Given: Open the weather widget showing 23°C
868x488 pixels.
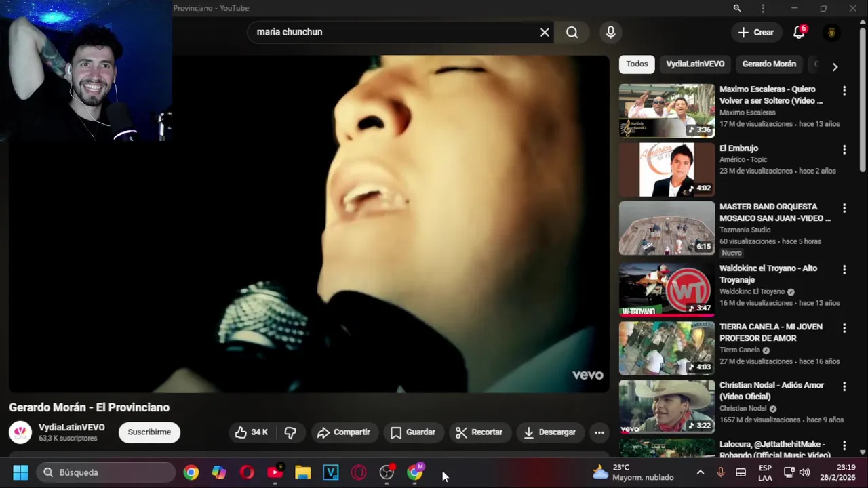Looking at the screenshot, I should click(x=633, y=472).
